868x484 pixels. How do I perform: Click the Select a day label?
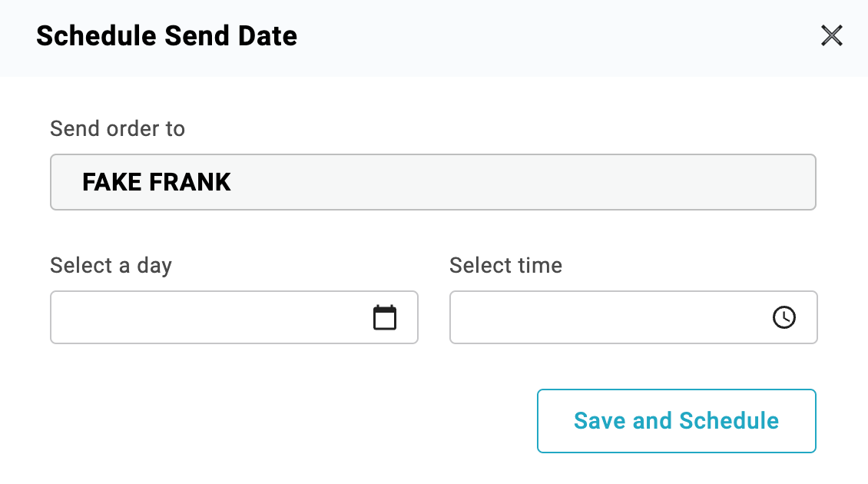coord(111,266)
